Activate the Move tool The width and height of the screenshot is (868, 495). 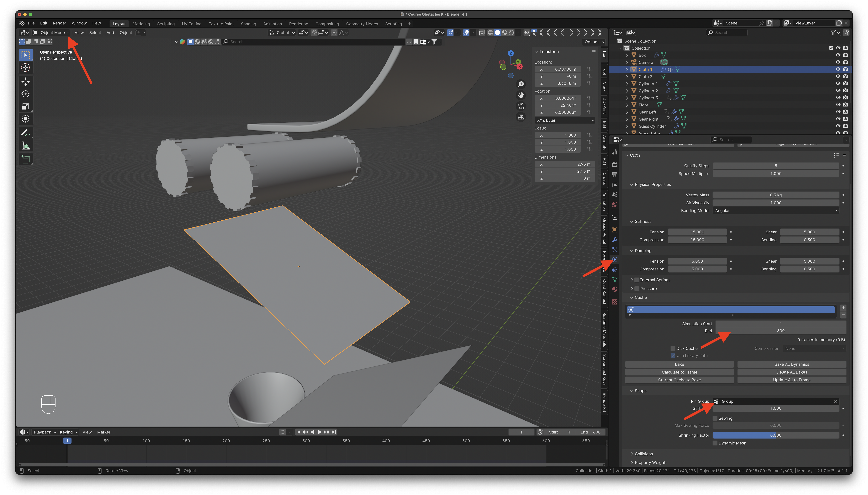click(25, 82)
